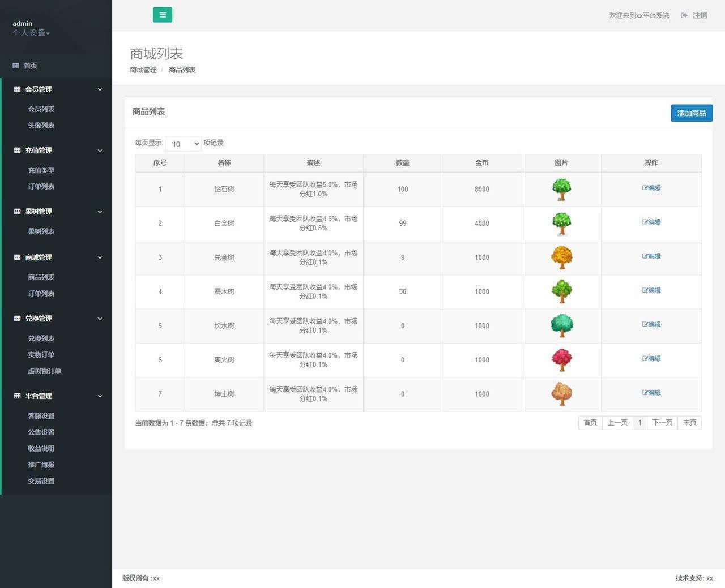Collapse the 兑换管理 section arrow
This screenshot has width=725, height=588.
pyautogui.click(x=100, y=319)
